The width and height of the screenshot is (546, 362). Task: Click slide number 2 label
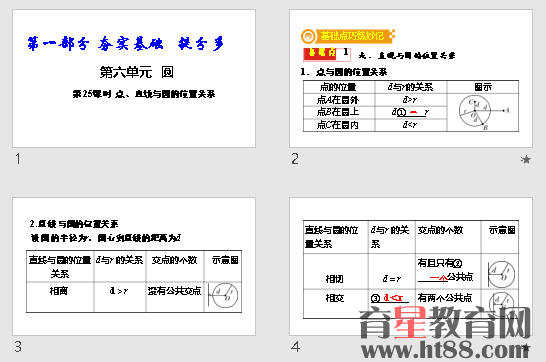(295, 159)
